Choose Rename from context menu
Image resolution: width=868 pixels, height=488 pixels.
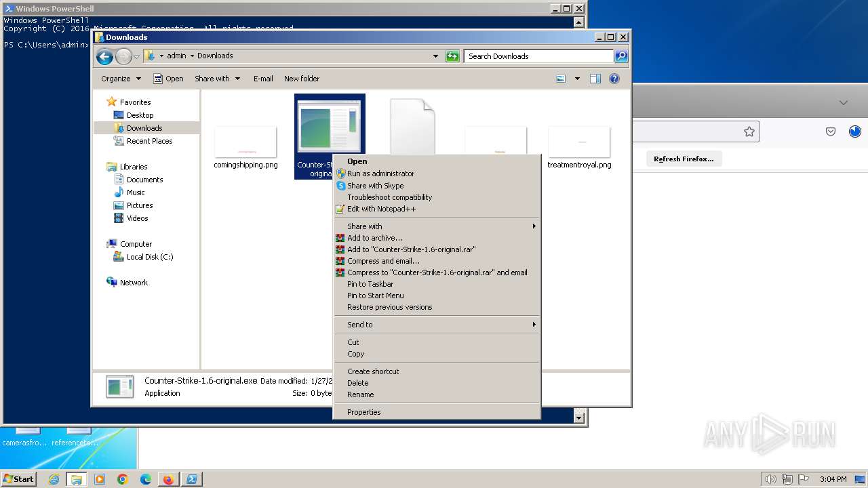[x=437, y=394]
